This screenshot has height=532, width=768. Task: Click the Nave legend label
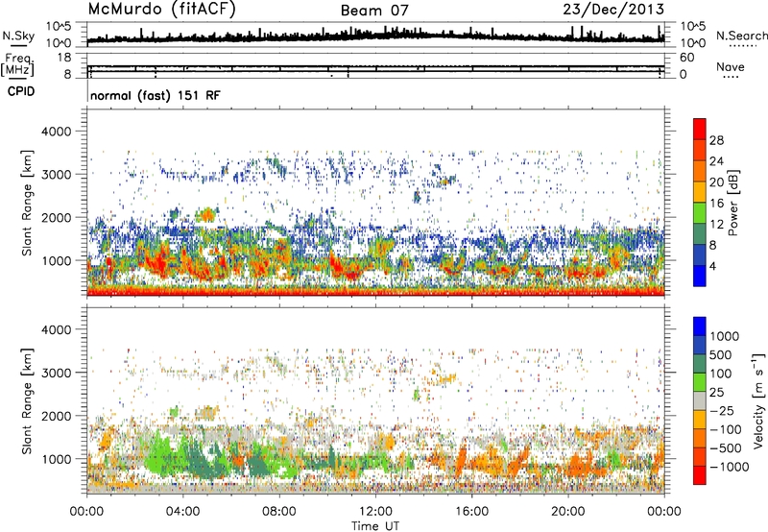click(730, 67)
